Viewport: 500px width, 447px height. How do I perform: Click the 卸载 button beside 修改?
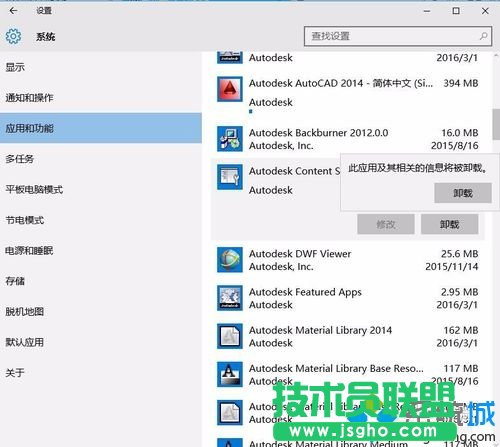(x=449, y=224)
